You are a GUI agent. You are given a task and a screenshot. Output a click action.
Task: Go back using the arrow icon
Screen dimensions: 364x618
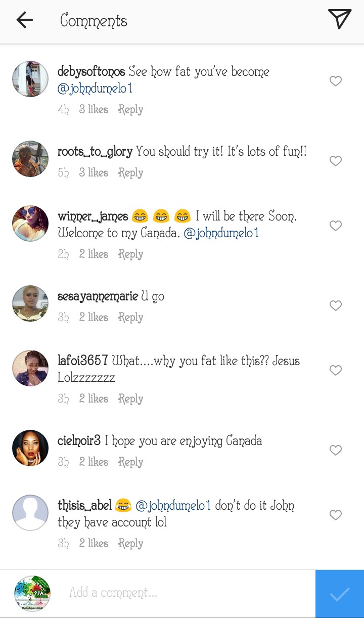[x=24, y=20]
